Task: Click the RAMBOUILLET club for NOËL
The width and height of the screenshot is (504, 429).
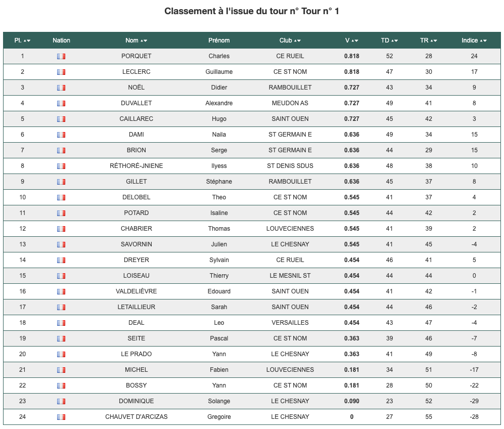Action: click(290, 88)
